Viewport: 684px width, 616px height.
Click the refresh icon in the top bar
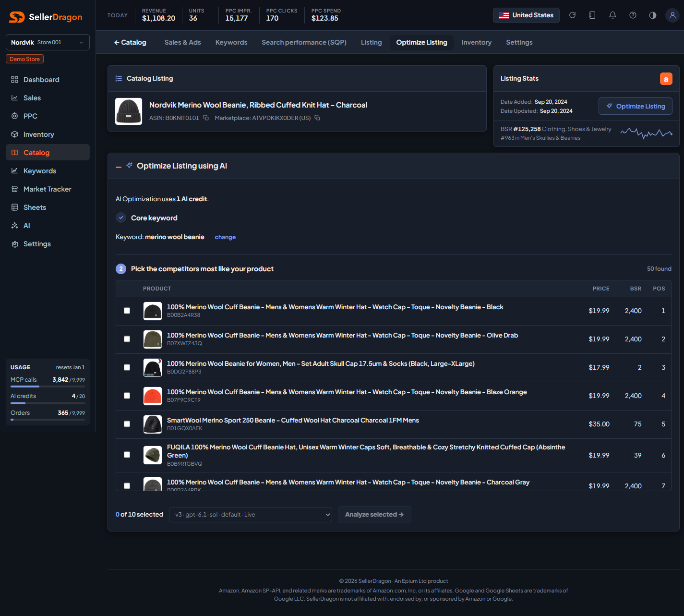pos(572,15)
